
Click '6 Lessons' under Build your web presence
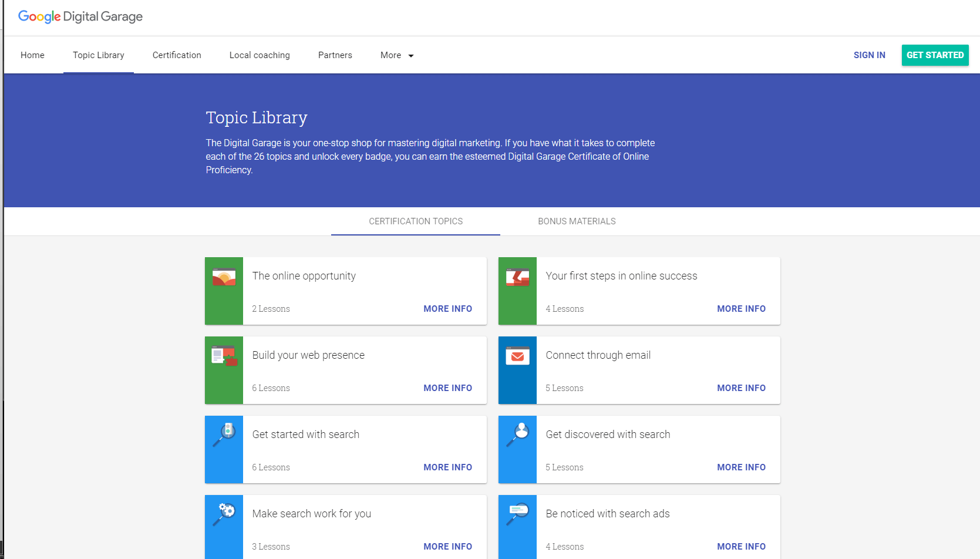(271, 388)
